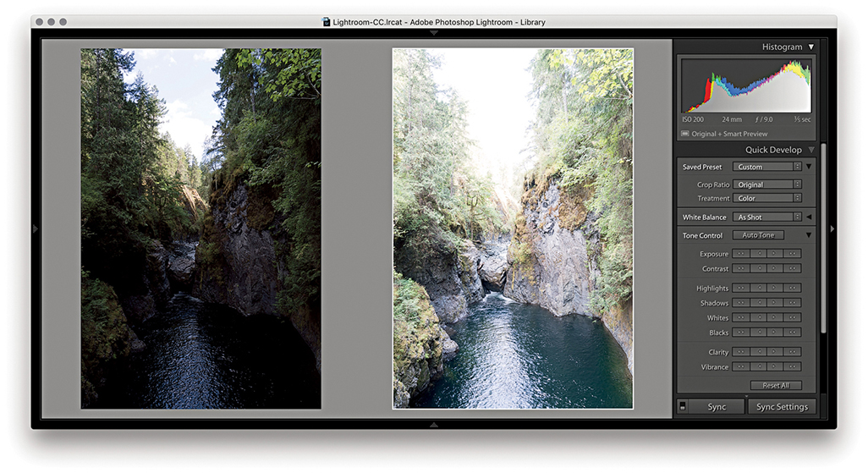Collapse the Quick Develop panel
This screenshot has width=868, height=473.
coord(811,150)
